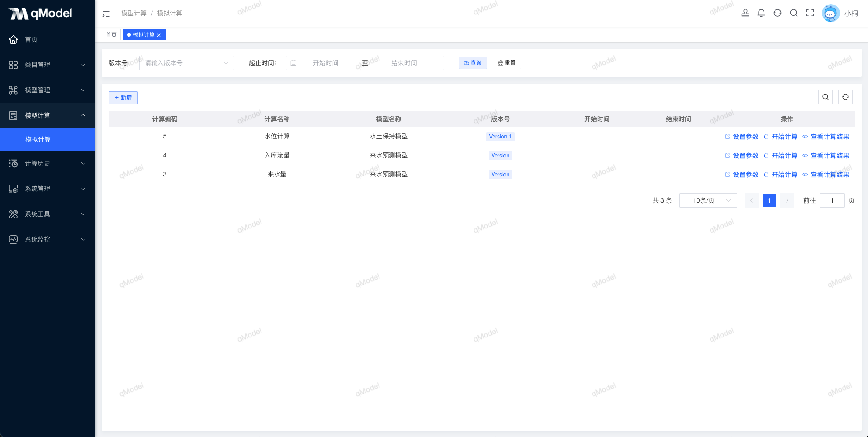Click the 模型管理 sidebar icon

tap(14, 90)
